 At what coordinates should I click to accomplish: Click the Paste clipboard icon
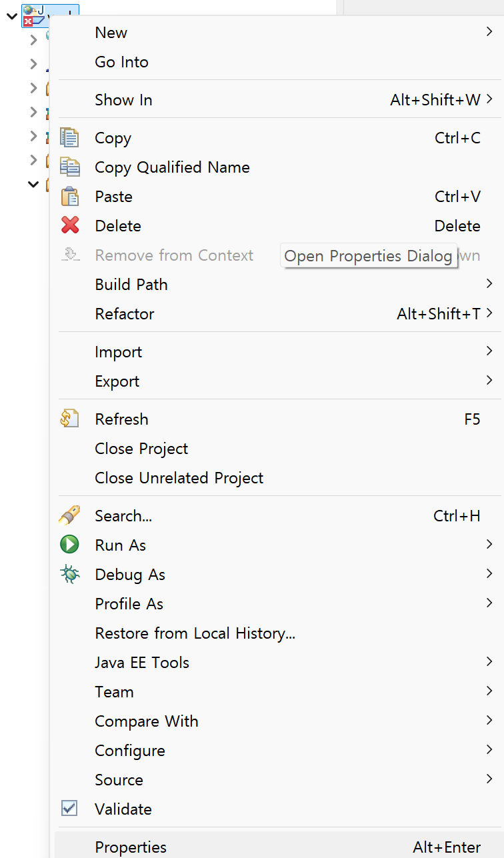69,197
